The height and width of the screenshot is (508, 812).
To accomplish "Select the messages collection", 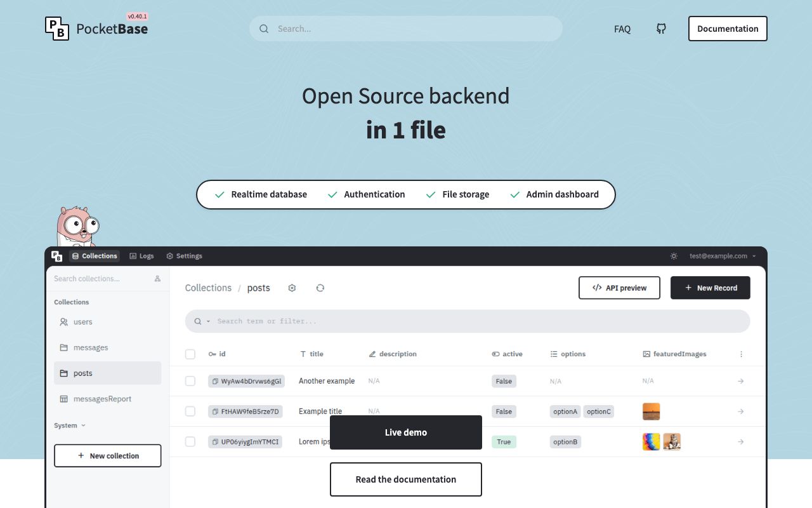I will click(x=108, y=347).
